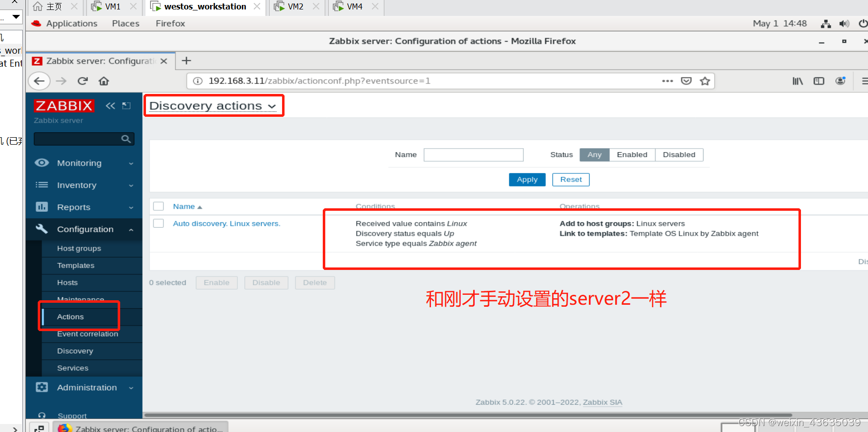
Task: Open page actions three-dot menu
Action: [x=667, y=81]
